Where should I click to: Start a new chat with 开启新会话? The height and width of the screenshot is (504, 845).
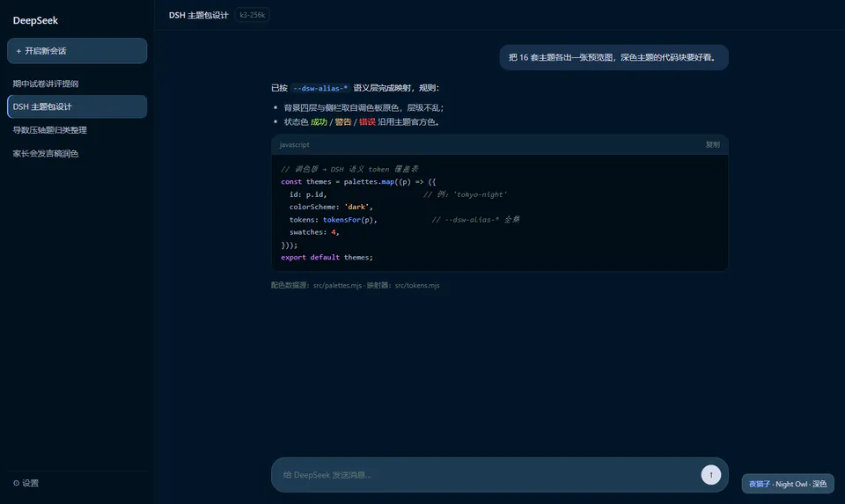[77, 51]
